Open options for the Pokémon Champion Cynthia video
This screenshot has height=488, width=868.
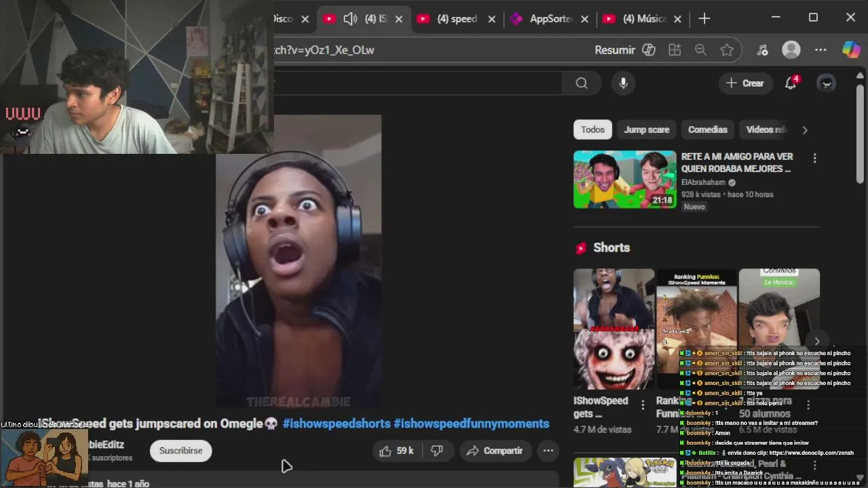pyautogui.click(x=814, y=466)
